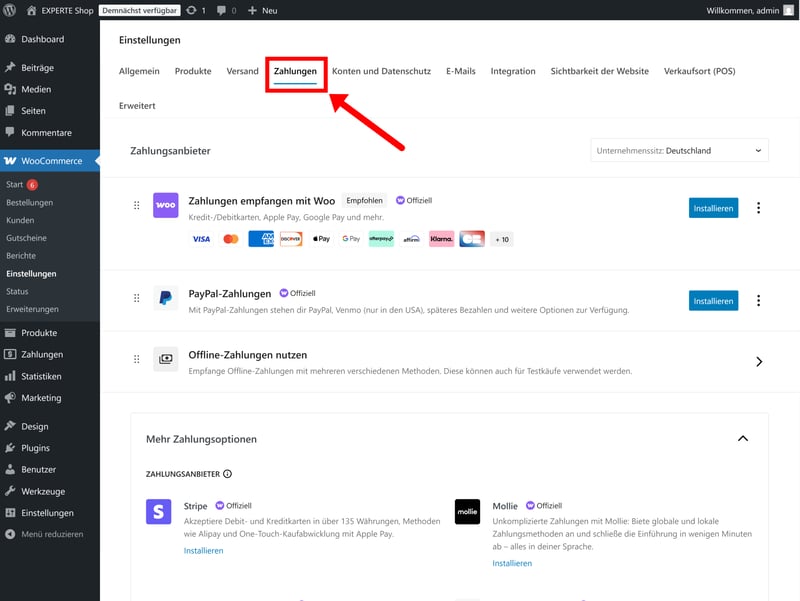The image size is (800, 601).
Task: Open the updates icon in admin bar
Action: tap(191, 10)
